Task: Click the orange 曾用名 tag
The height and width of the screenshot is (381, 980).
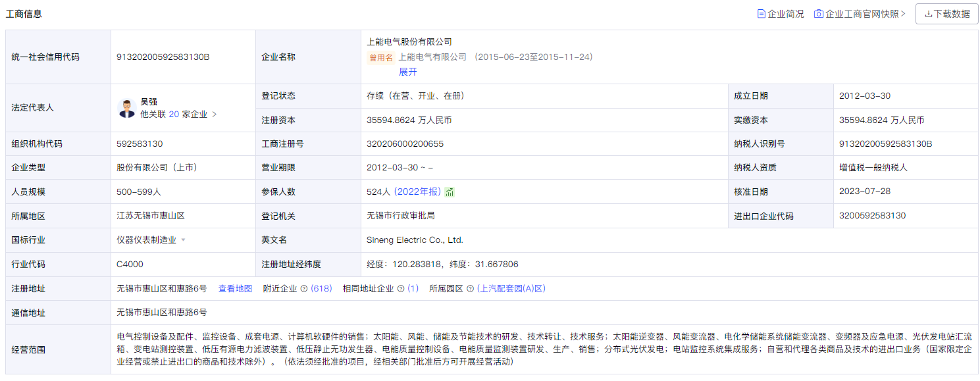Action: pyautogui.click(x=380, y=57)
